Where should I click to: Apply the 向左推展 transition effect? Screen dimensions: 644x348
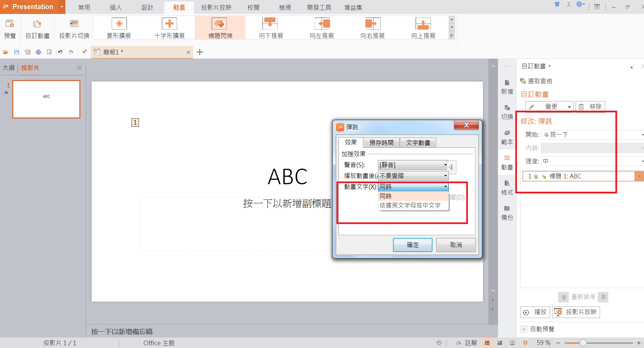tap(321, 28)
